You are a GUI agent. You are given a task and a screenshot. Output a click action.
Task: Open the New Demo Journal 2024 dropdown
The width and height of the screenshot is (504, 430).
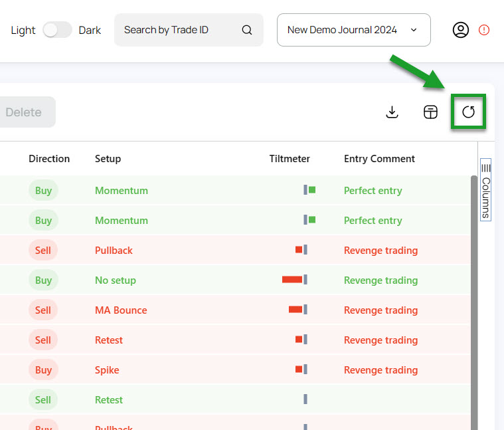coord(353,30)
